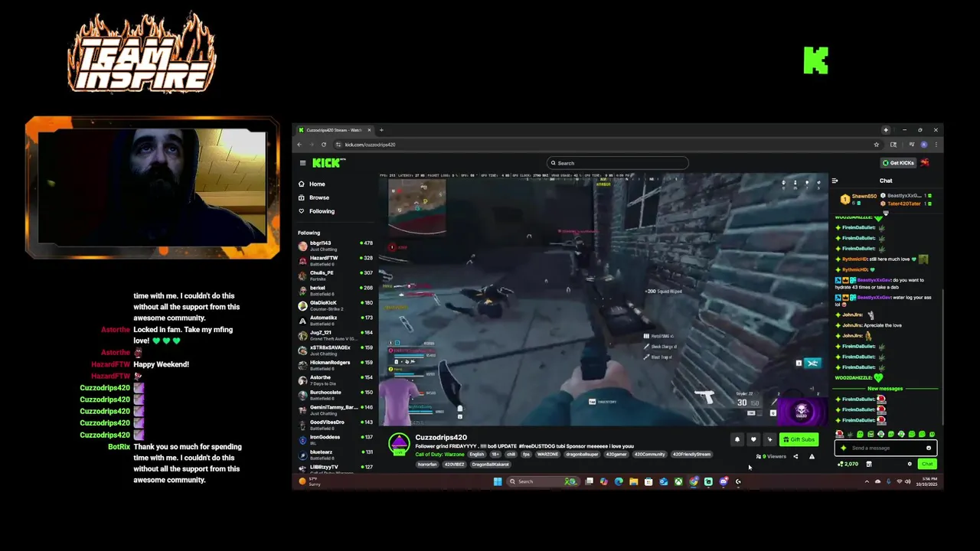Viewport: 980px width, 551px height.
Task: Open Automatikz channel in the Following list
Action: pyautogui.click(x=335, y=320)
